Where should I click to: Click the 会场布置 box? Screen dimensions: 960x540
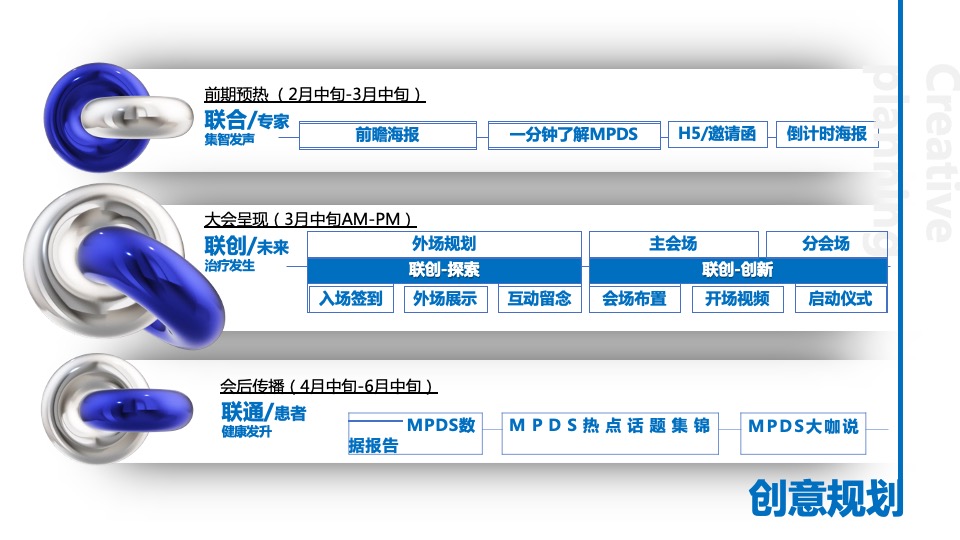[635, 299]
